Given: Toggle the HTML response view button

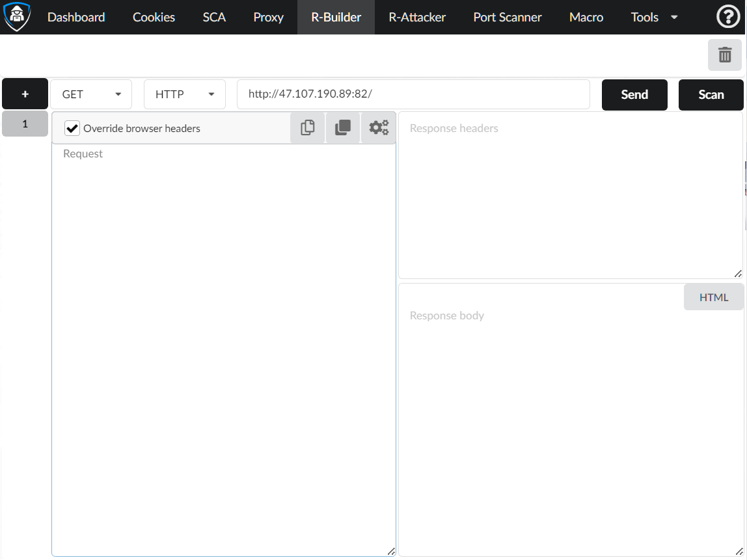Looking at the screenshot, I should point(713,297).
